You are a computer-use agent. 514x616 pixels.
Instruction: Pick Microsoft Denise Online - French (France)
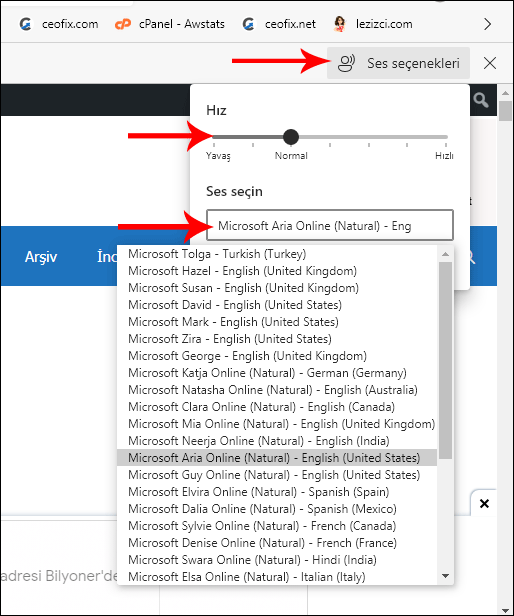pyautogui.click(x=277, y=543)
